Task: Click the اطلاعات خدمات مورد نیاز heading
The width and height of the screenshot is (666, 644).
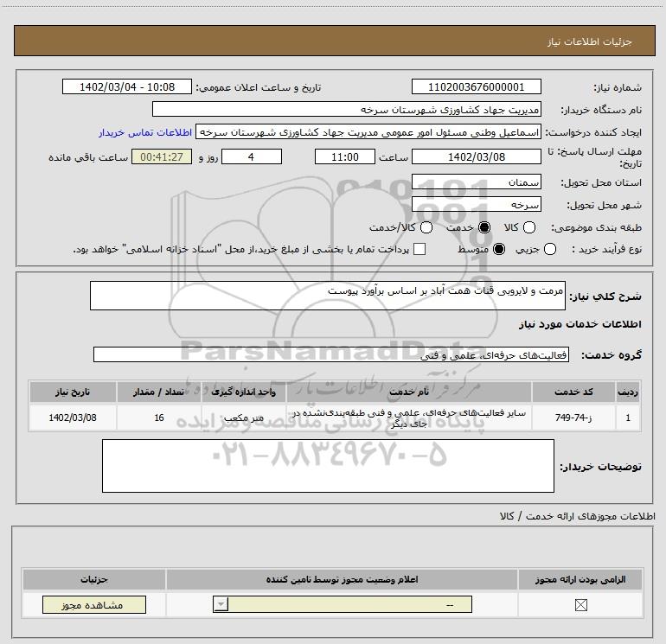Action: coord(580,324)
